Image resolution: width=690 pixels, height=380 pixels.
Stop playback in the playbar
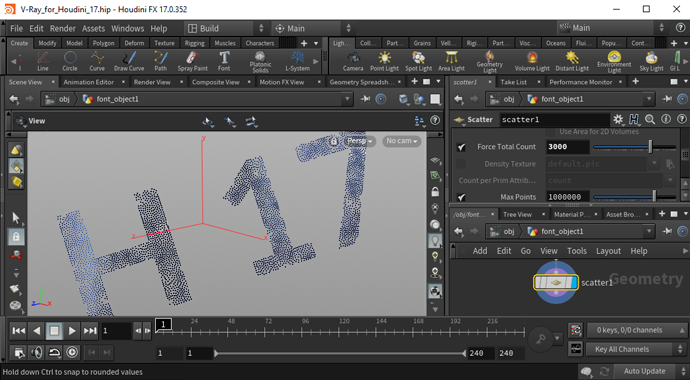tap(54, 330)
